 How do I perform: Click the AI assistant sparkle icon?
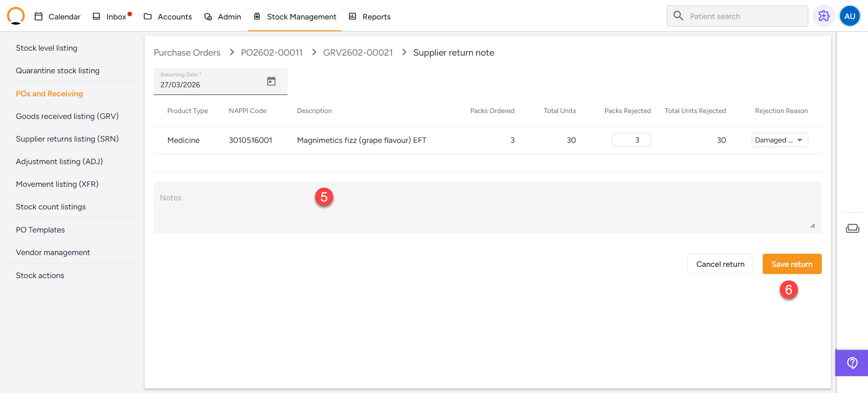coord(824,16)
